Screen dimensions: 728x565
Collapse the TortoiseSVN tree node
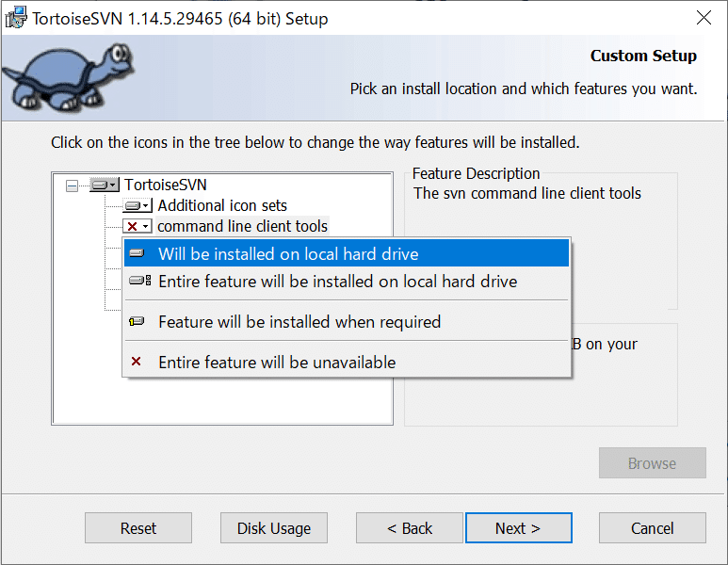pos(72,186)
